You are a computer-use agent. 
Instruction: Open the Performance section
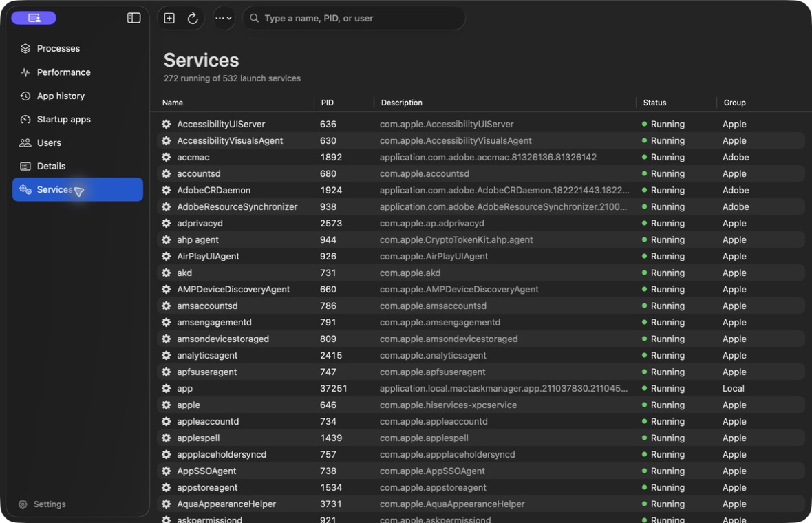pyautogui.click(x=63, y=72)
